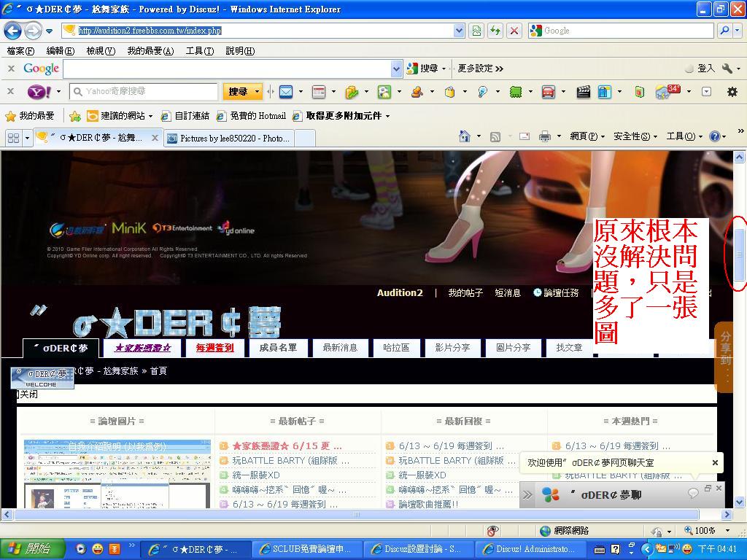Open the Home page icon
This screenshot has width=747, height=560.
click(x=465, y=136)
